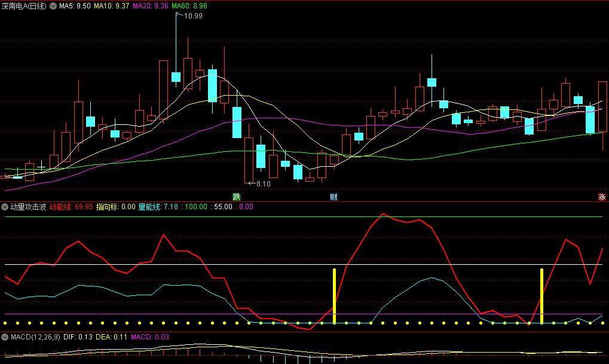
Task: Click the green 跌 marker icon
Action: coord(237,197)
